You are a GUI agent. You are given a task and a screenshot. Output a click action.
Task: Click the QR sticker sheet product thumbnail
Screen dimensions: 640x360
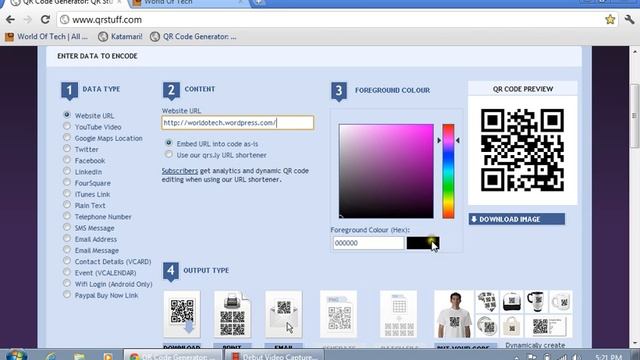pyautogui.click(x=487, y=302)
